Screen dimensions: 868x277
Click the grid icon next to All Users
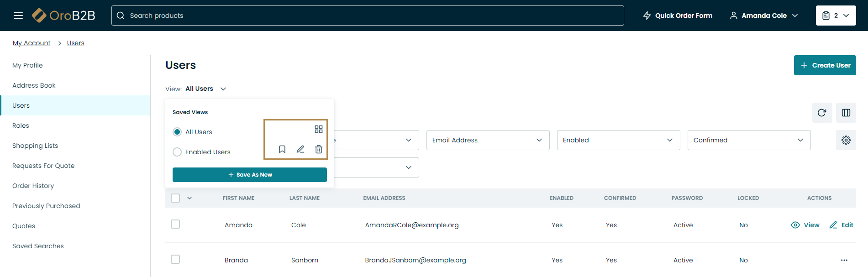coord(319,129)
